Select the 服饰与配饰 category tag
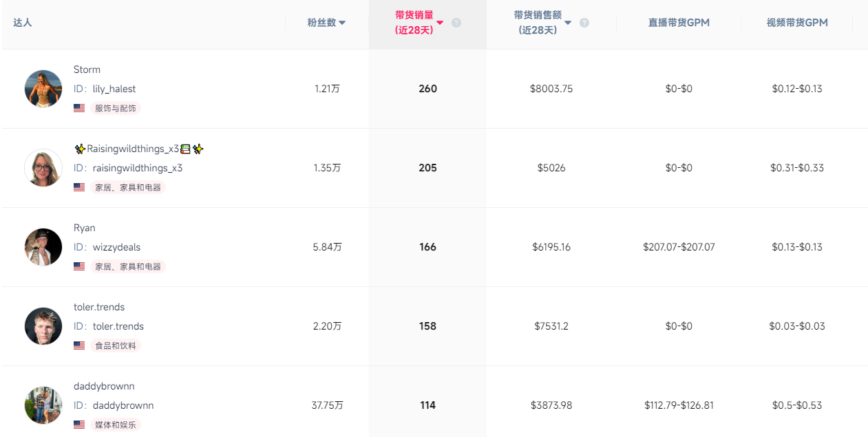This screenshot has height=437, width=868. [116, 108]
